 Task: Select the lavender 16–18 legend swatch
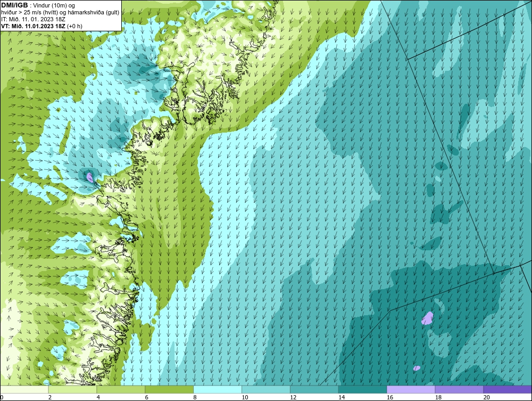pyautogui.click(x=411, y=389)
